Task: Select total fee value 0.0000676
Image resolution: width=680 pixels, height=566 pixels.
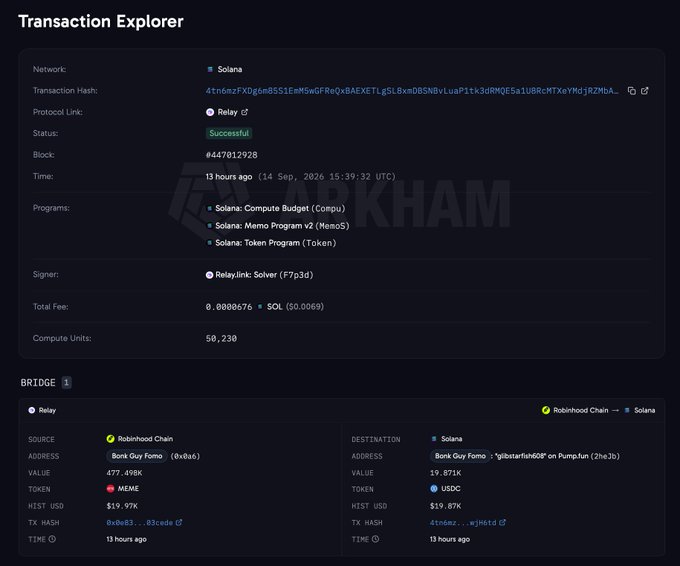Action: [x=229, y=307]
